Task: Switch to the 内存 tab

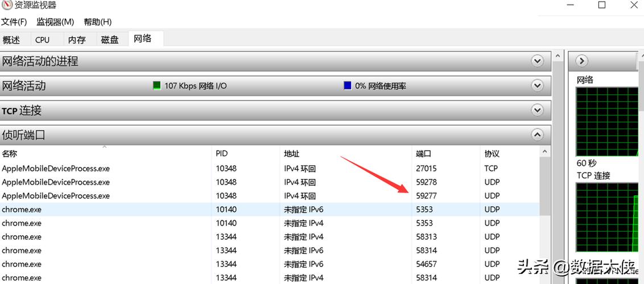Action: click(x=77, y=40)
